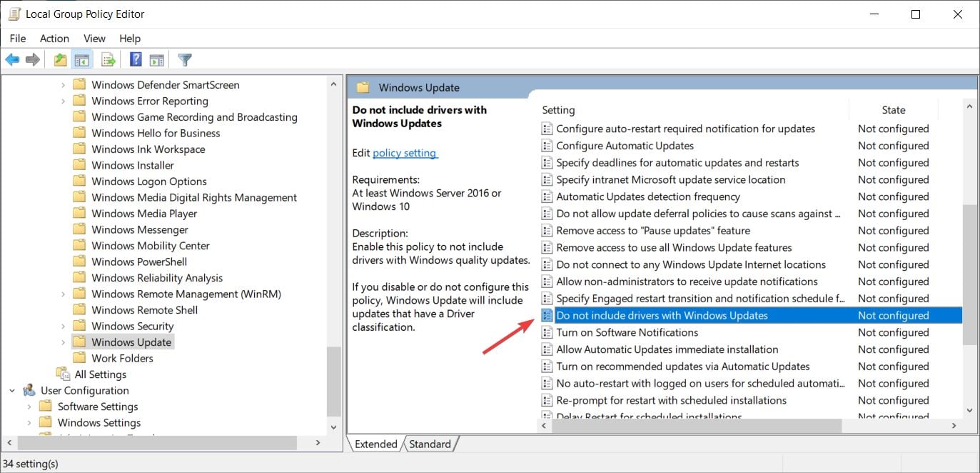Expand the Software Settings node
Screen dimensions: 980x473
[x=29, y=407]
